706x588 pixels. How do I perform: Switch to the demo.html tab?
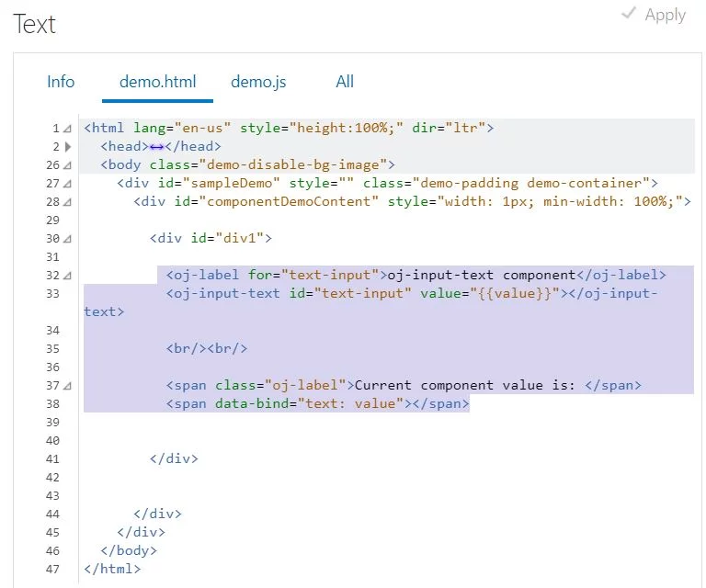pos(157,82)
